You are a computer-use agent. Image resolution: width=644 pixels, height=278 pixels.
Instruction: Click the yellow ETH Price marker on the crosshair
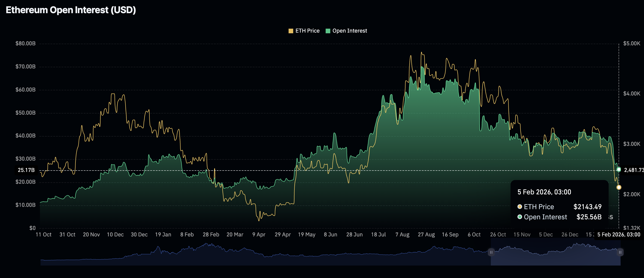click(619, 187)
